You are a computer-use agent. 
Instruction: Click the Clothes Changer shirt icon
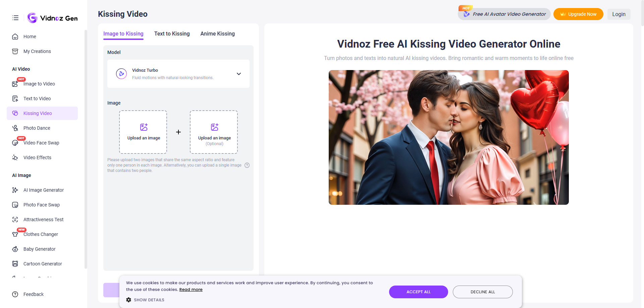[15, 234]
